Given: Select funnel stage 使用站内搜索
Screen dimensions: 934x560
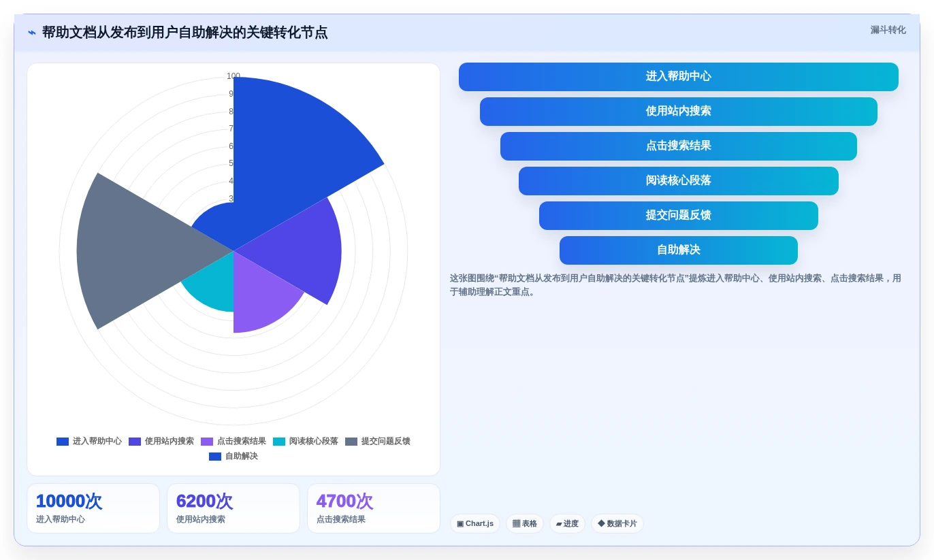Looking at the screenshot, I should 679,112.
